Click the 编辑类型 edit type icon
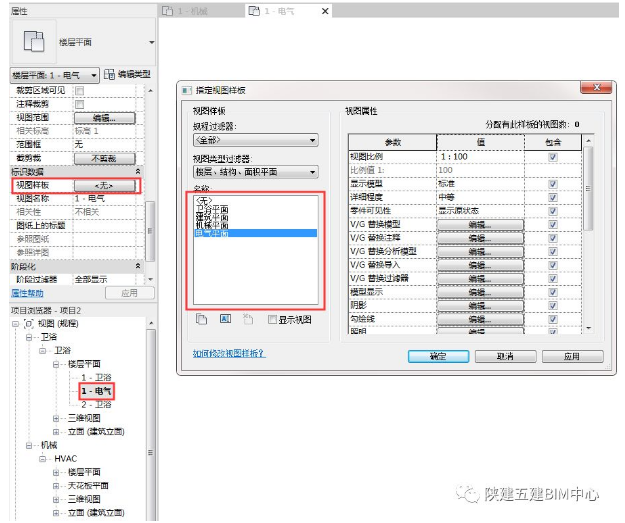The image size is (625, 523). coord(109,74)
